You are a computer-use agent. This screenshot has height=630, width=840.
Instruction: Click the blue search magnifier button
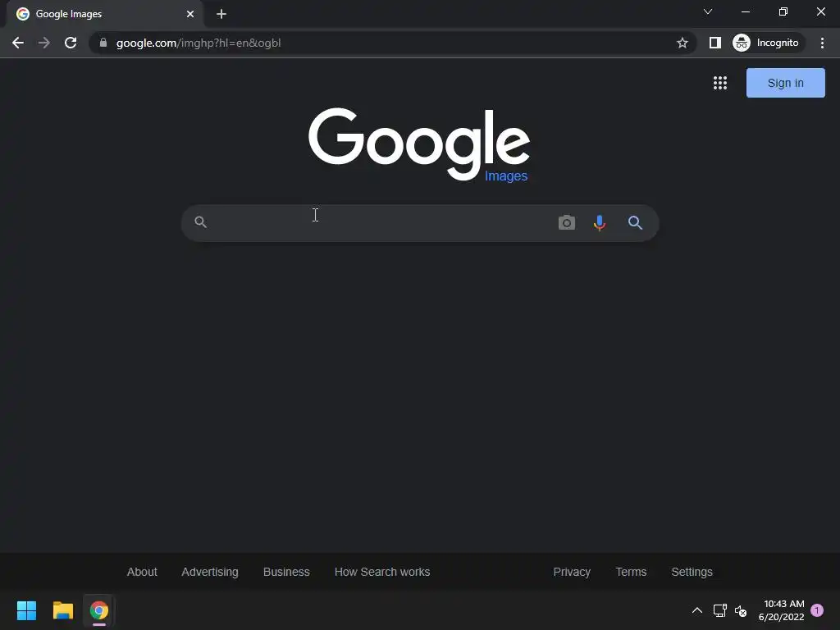(x=635, y=222)
